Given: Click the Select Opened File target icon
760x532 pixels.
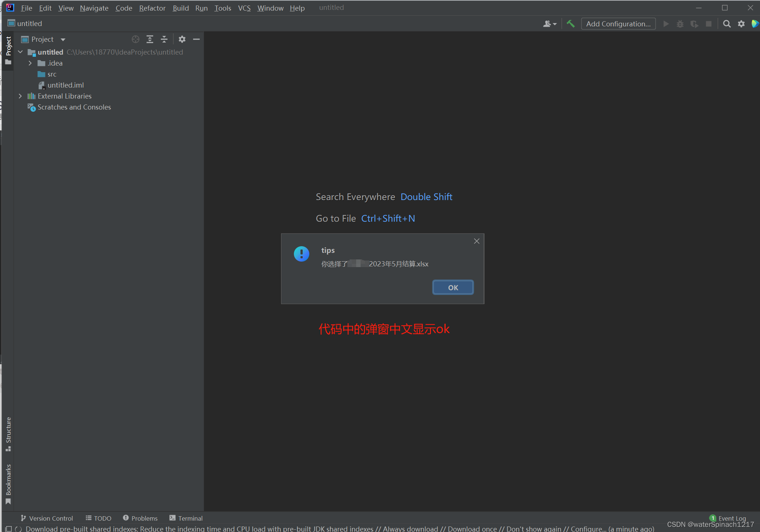Looking at the screenshot, I should [x=136, y=39].
